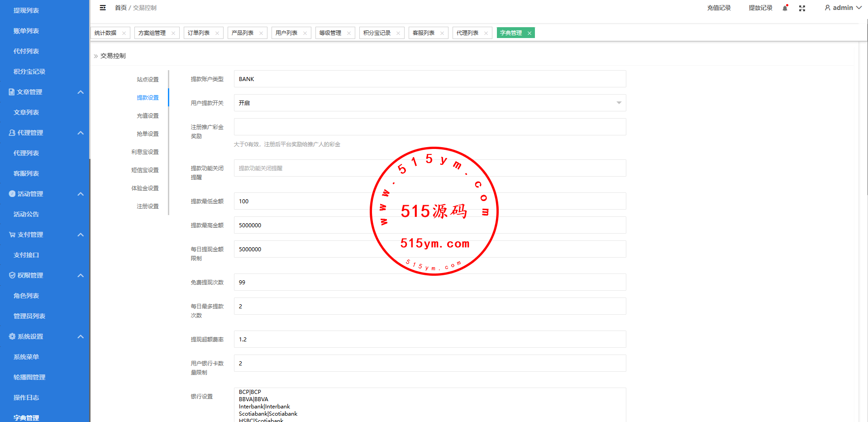Open 充值记录 link in header
The width and height of the screenshot is (868, 422).
pos(719,8)
